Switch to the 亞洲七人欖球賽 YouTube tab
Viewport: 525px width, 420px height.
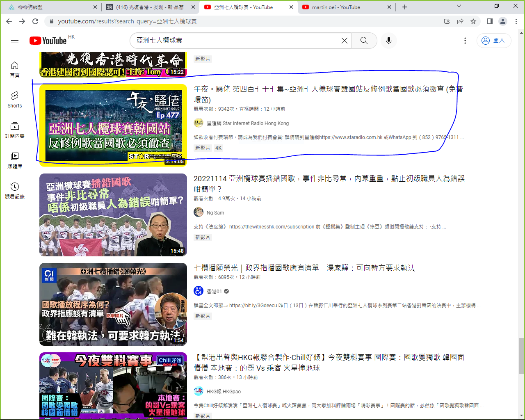pos(248,7)
